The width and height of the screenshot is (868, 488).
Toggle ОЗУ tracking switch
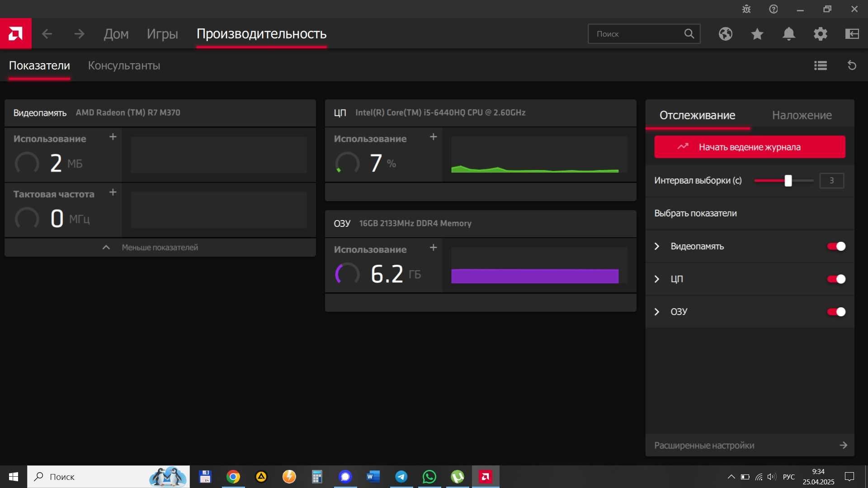[x=836, y=312]
